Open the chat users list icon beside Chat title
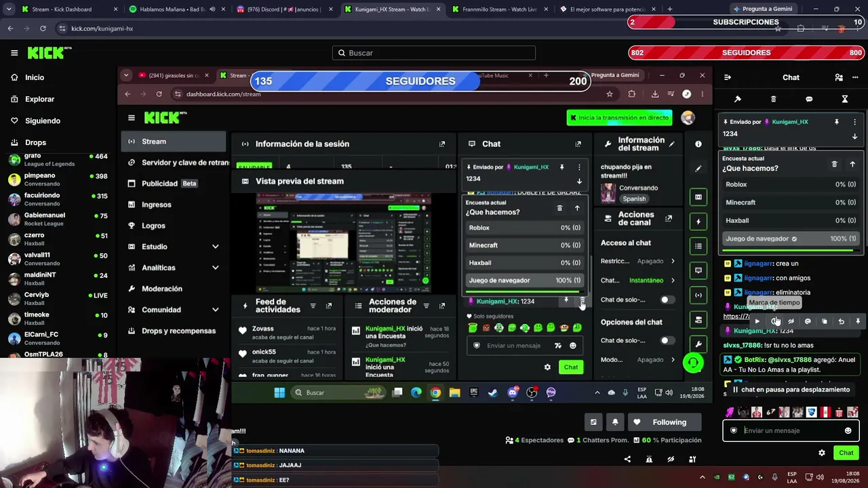 coord(839,77)
